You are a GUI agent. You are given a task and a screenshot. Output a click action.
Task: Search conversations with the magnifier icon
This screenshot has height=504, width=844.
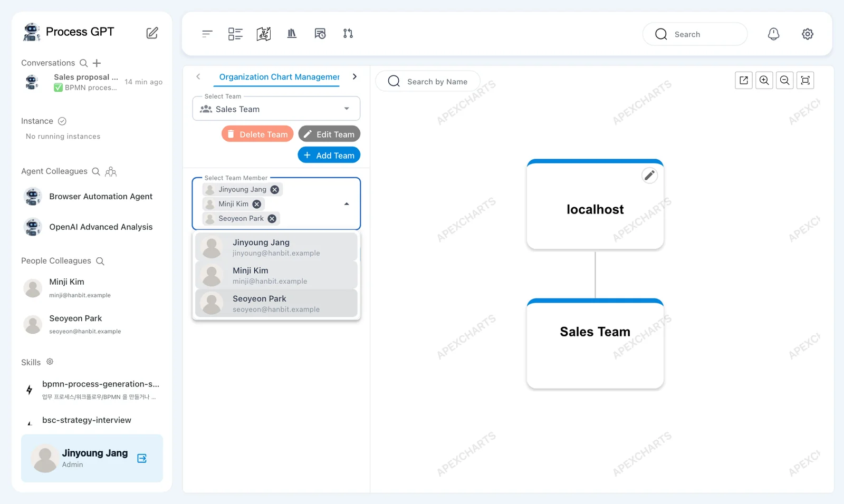83,63
